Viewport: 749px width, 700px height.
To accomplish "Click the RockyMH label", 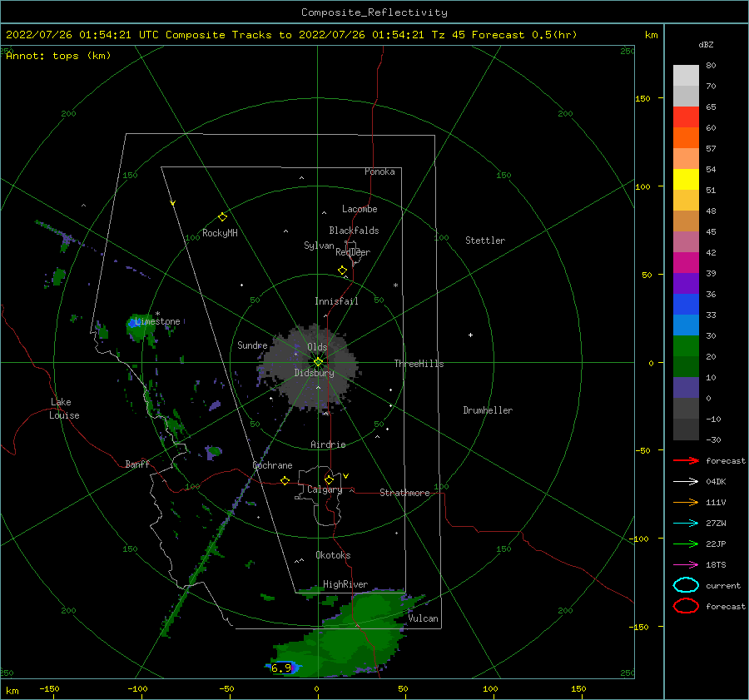I will [220, 233].
